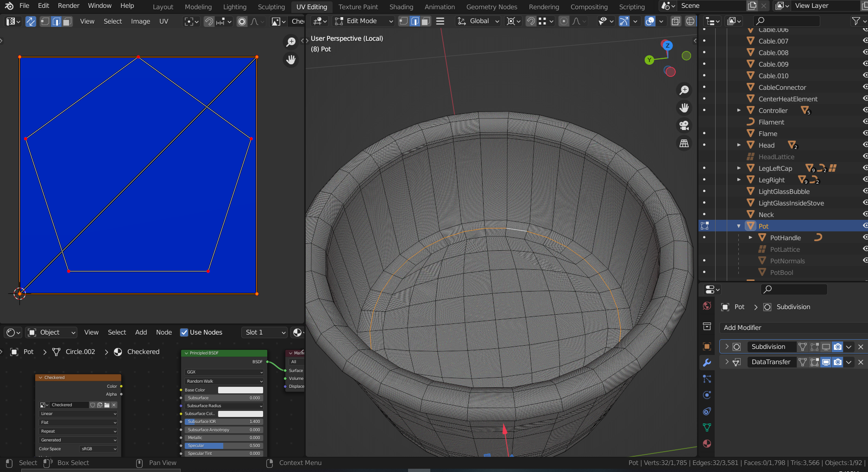This screenshot has width=868, height=472.
Task: Toggle render visibility of Subdivision modifier
Action: pyautogui.click(x=837, y=347)
